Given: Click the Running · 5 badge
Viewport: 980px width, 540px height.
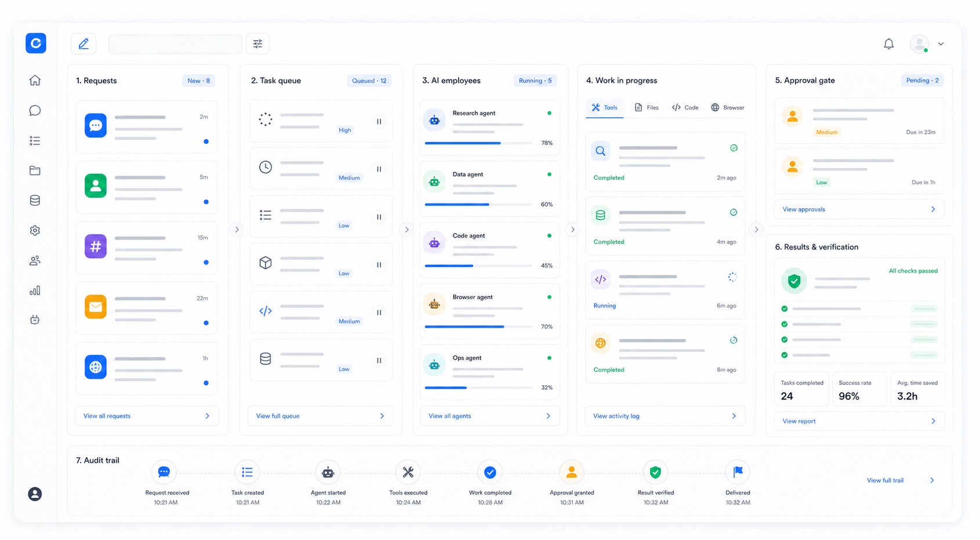Looking at the screenshot, I should pyautogui.click(x=535, y=81).
